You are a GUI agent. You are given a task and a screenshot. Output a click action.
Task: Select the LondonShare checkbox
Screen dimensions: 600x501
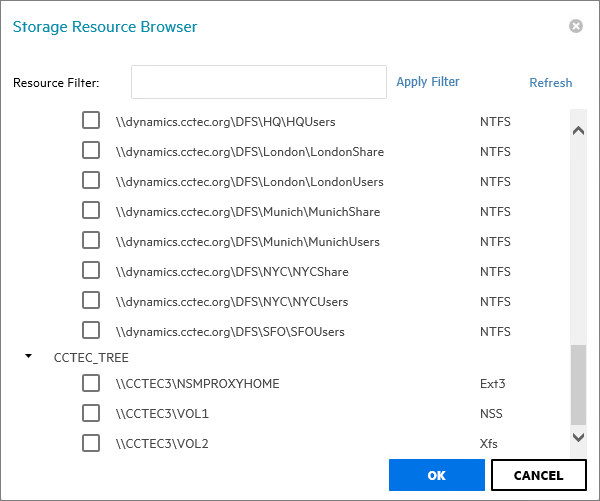[91, 151]
